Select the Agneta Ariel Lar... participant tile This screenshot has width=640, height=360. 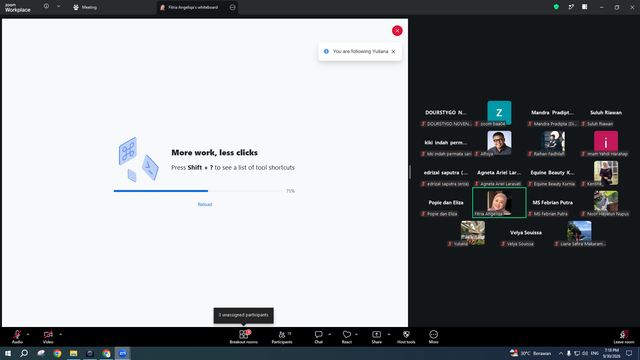(499, 173)
